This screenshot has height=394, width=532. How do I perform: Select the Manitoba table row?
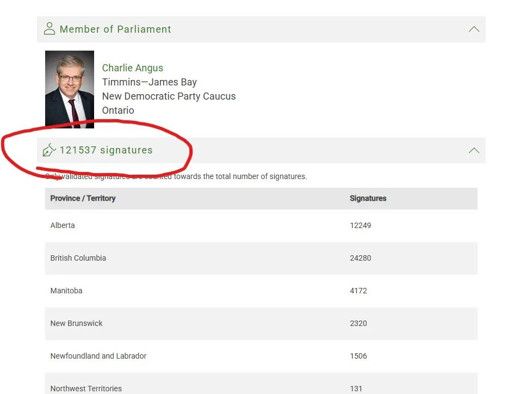[261, 291]
